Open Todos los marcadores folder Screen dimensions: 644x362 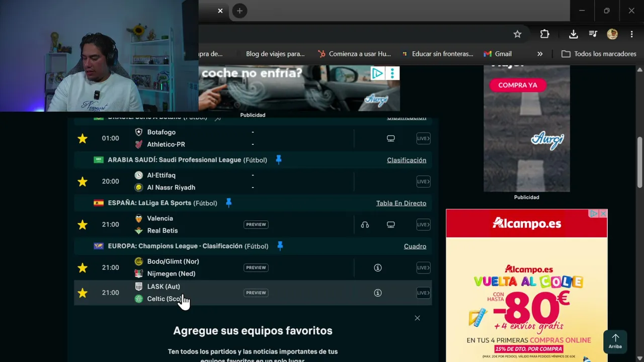tap(599, 54)
